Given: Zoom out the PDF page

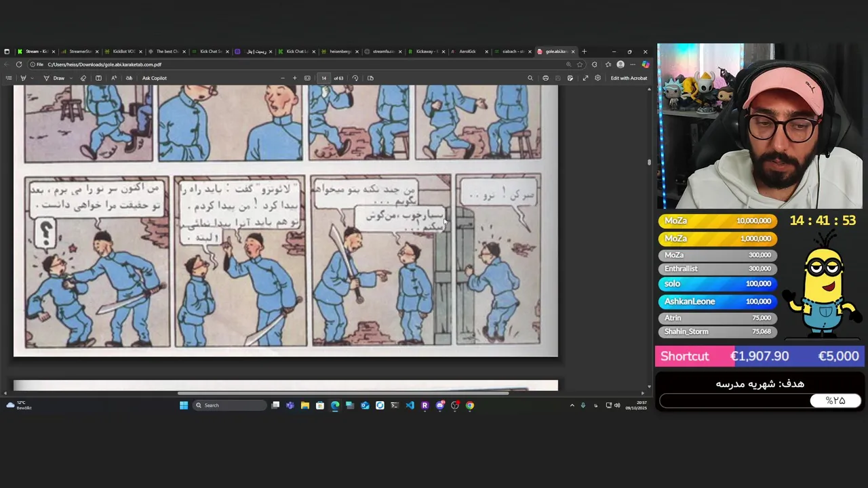Looking at the screenshot, I should [282, 78].
